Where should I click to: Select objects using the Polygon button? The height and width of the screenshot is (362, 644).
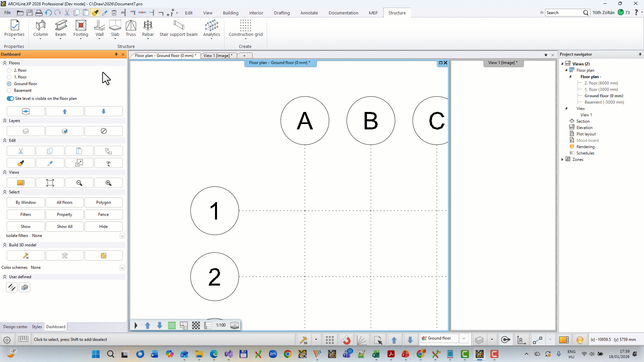(103, 202)
